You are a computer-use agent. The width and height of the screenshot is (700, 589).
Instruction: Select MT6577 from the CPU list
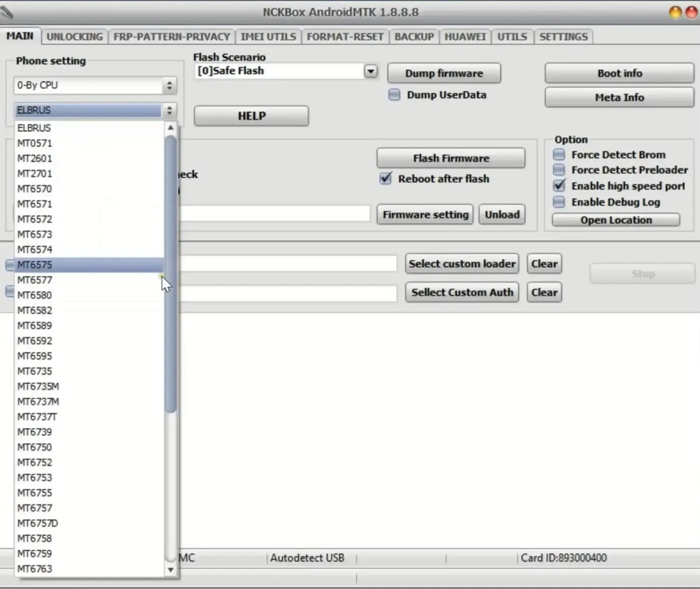pyautogui.click(x=89, y=280)
